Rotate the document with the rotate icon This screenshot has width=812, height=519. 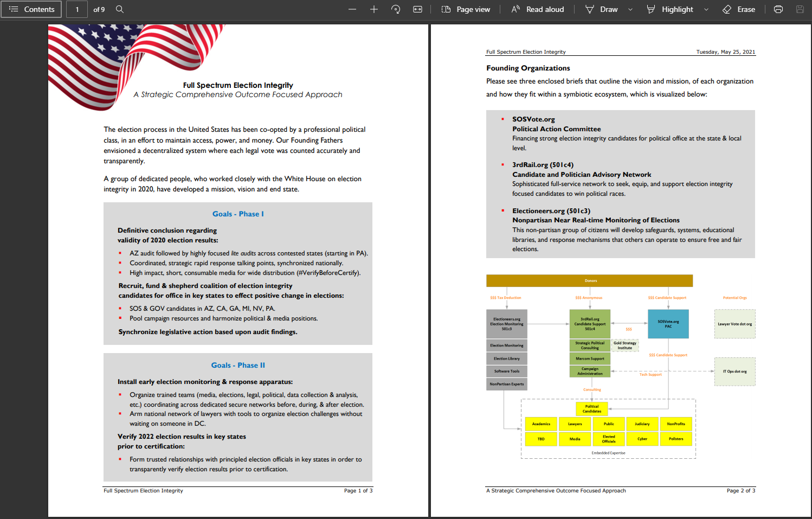pyautogui.click(x=396, y=9)
